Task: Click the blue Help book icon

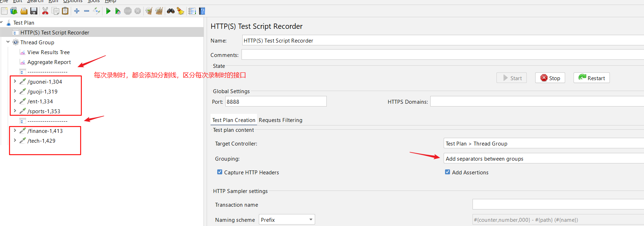Action: [x=202, y=11]
